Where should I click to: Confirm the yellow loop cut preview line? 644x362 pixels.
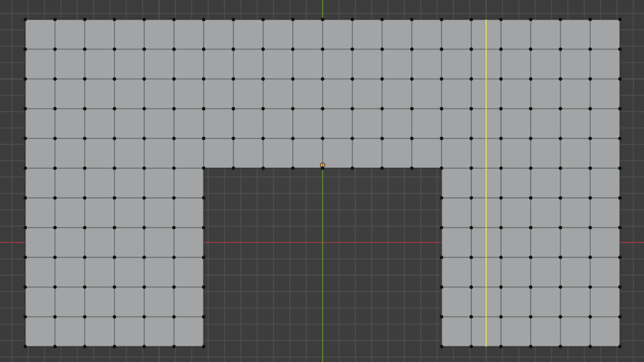tap(486, 183)
